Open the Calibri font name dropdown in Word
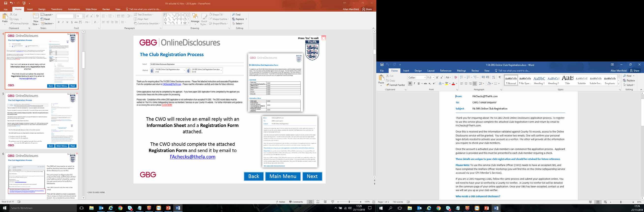644x212 pixels. click(x=424, y=77)
